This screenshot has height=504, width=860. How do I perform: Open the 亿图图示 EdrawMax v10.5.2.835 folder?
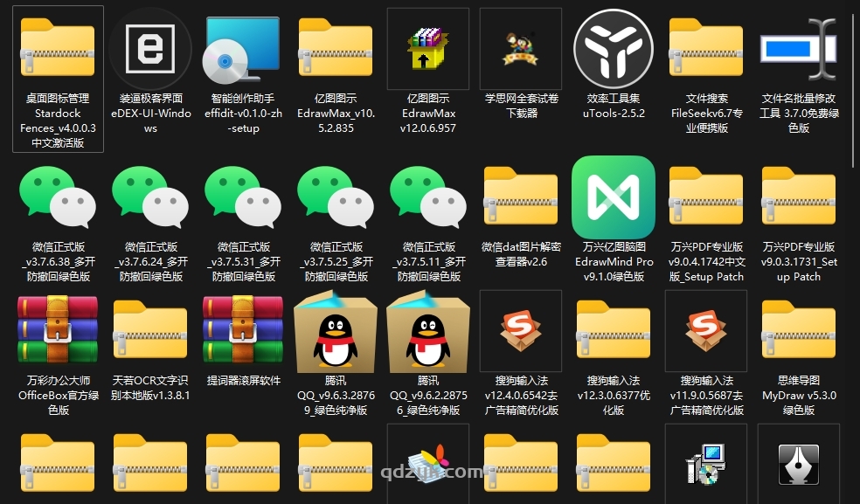point(335,48)
